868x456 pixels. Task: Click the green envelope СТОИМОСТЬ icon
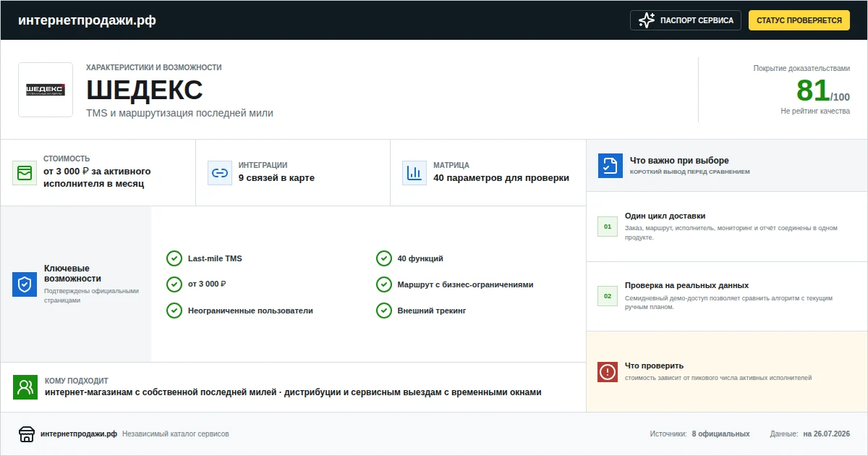[x=25, y=173]
